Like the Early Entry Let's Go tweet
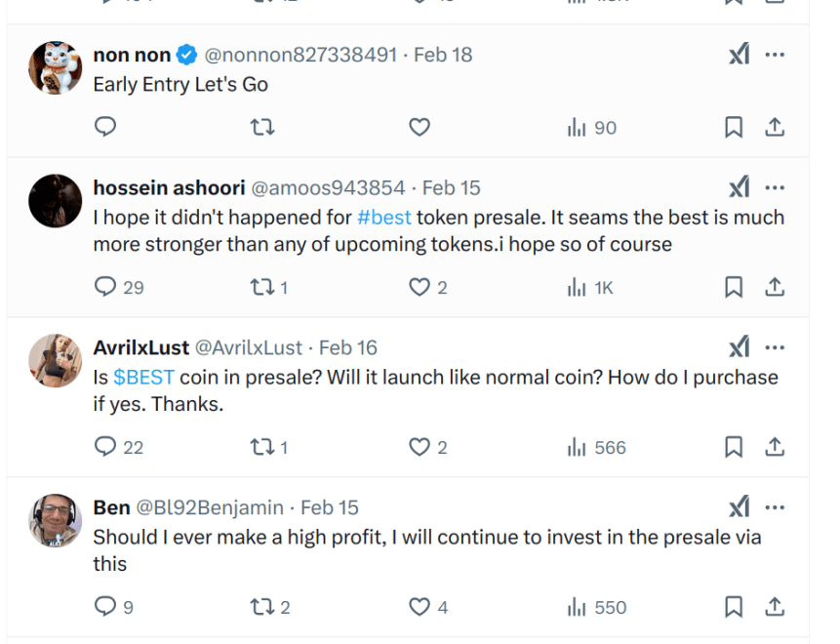 point(420,127)
